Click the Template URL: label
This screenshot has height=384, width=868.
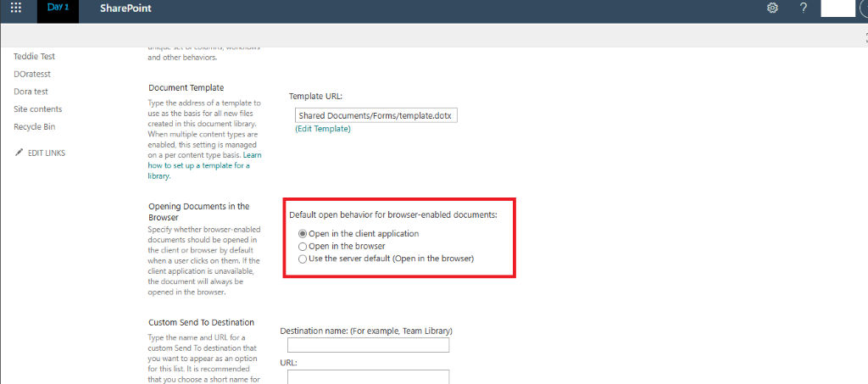point(316,97)
